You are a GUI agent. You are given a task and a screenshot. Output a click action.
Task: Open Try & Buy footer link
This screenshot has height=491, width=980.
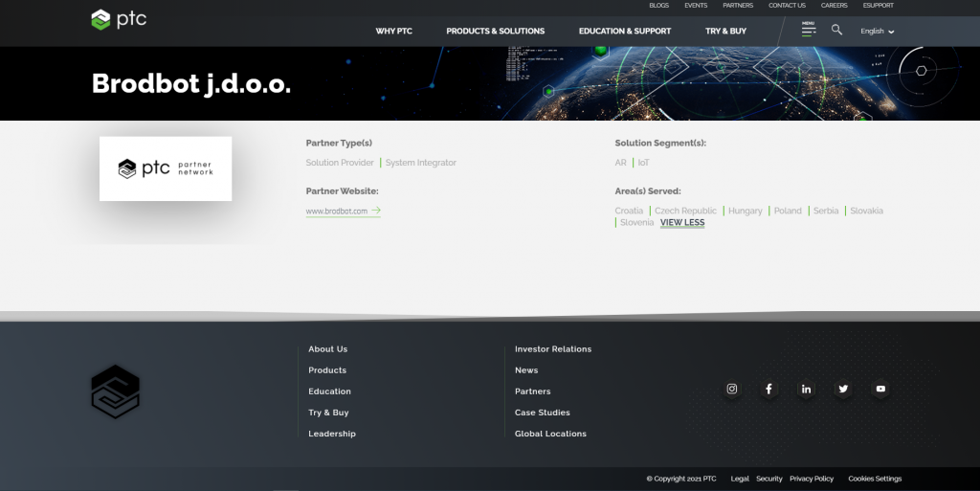coord(328,413)
